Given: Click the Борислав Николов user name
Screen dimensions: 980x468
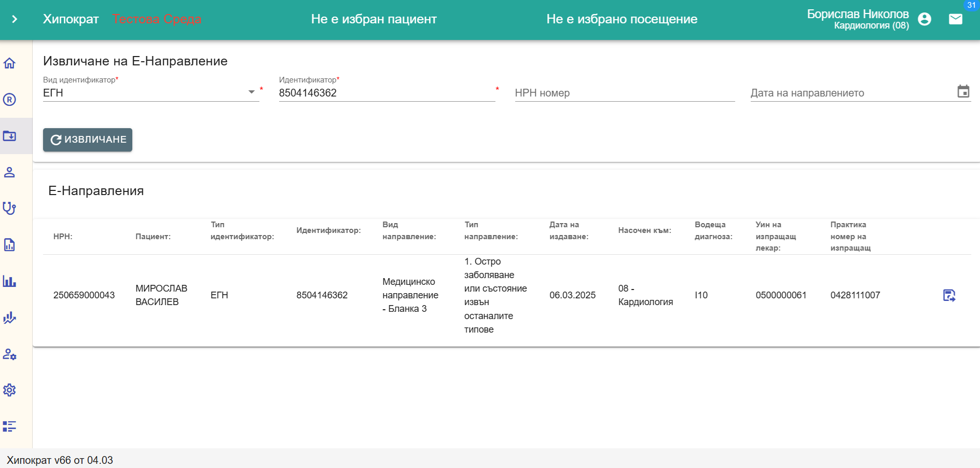Looking at the screenshot, I should coord(858,14).
